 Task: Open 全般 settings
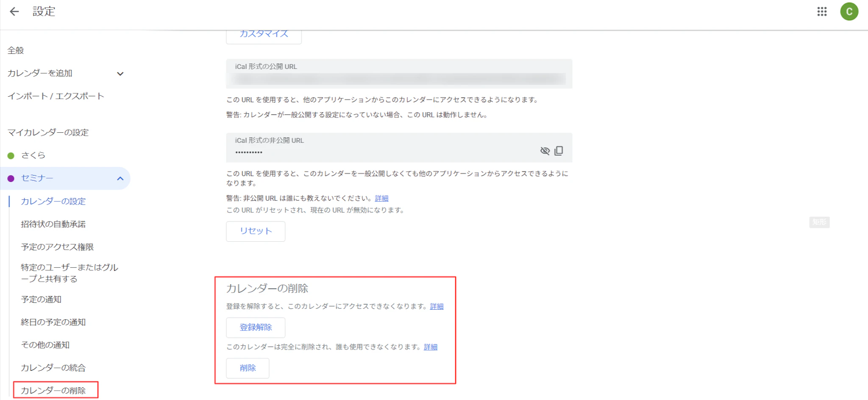pyautogui.click(x=16, y=50)
